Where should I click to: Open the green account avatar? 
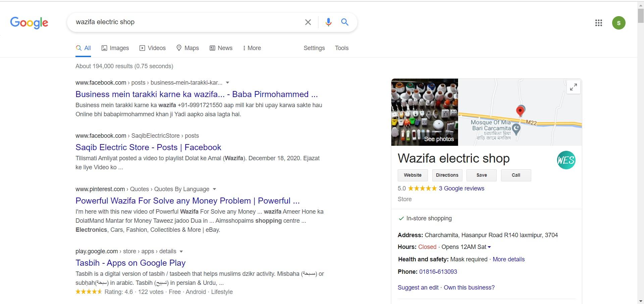[x=618, y=23]
